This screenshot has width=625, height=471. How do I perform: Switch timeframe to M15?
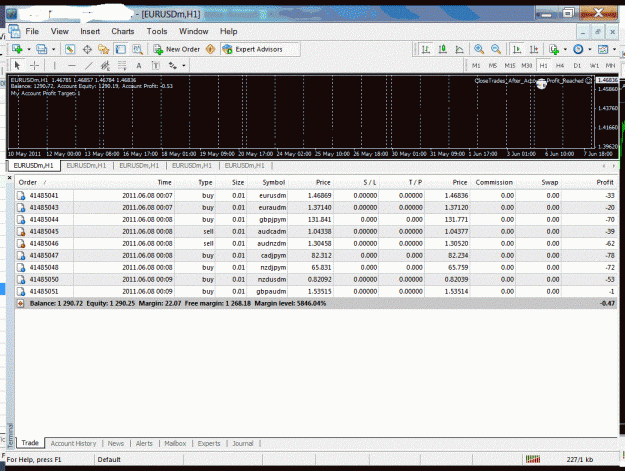pyautogui.click(x=510, y=65)
